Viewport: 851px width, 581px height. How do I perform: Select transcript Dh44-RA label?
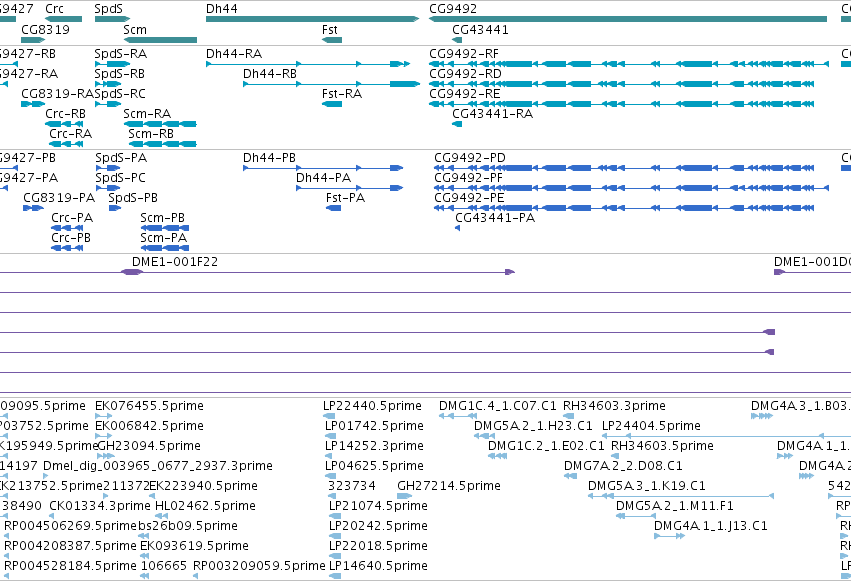coord(234,54)
